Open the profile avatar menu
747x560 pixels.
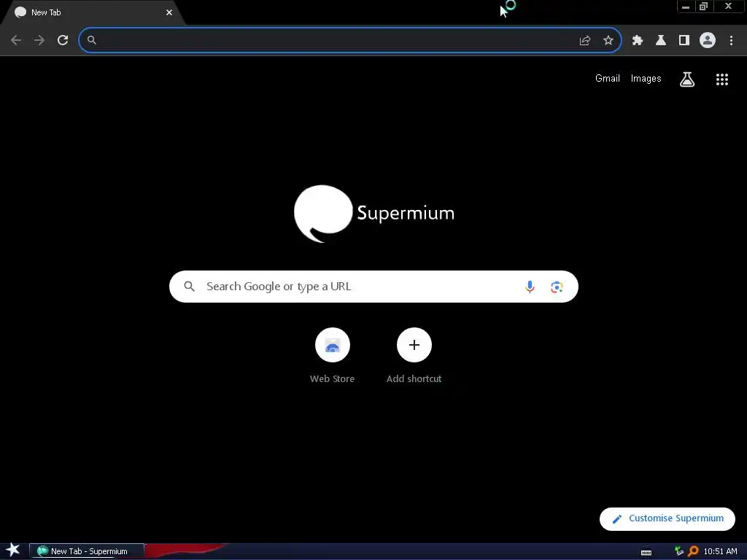[708, 40]
